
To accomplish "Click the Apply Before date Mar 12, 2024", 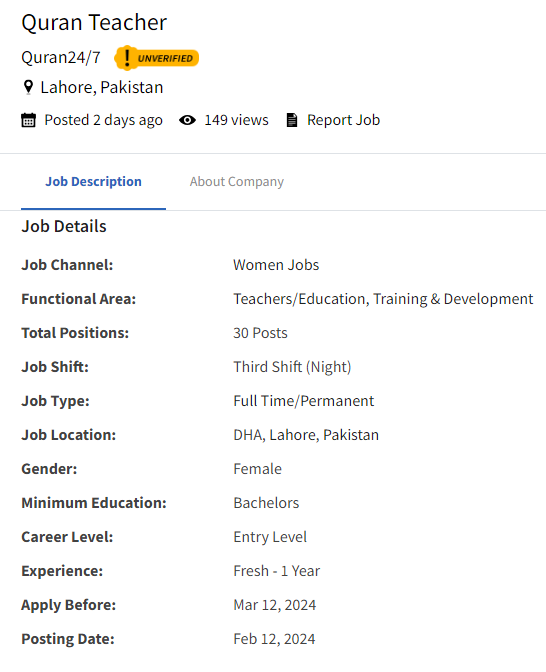I will 274,605.
